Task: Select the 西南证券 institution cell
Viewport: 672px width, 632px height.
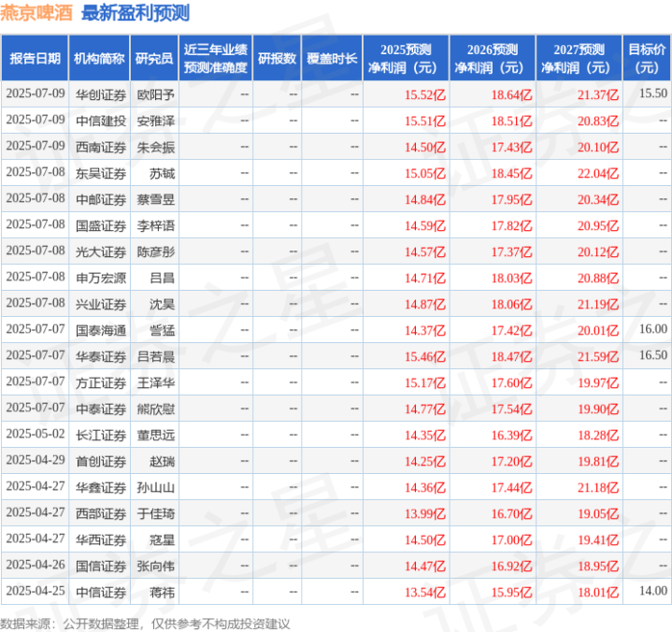Action: (x=101, y=147)
